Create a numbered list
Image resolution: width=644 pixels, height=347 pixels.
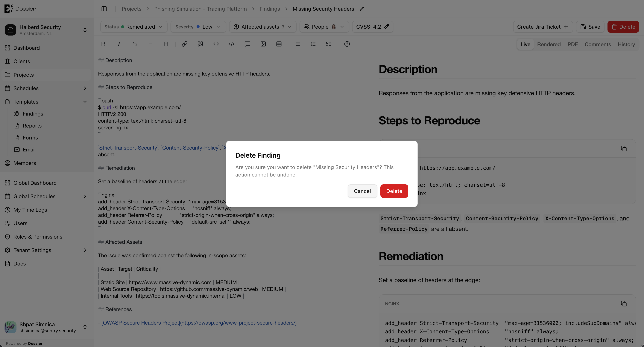(313, 44)
